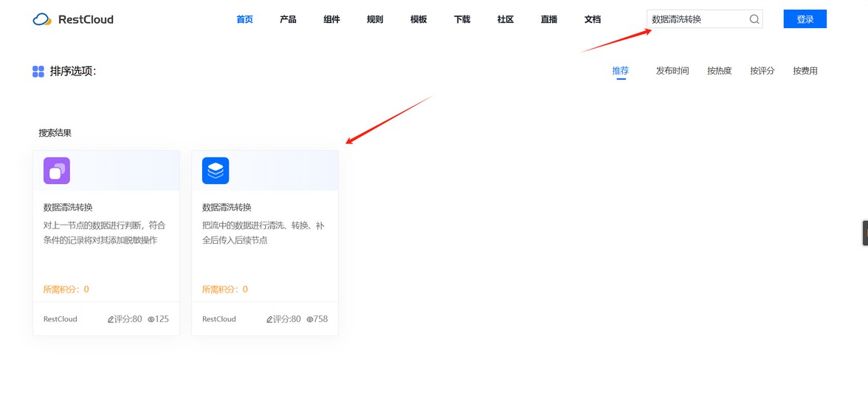Click 所需积分: 0 on second card
Viewport: 868px width, 399px height.
point(224,290)
